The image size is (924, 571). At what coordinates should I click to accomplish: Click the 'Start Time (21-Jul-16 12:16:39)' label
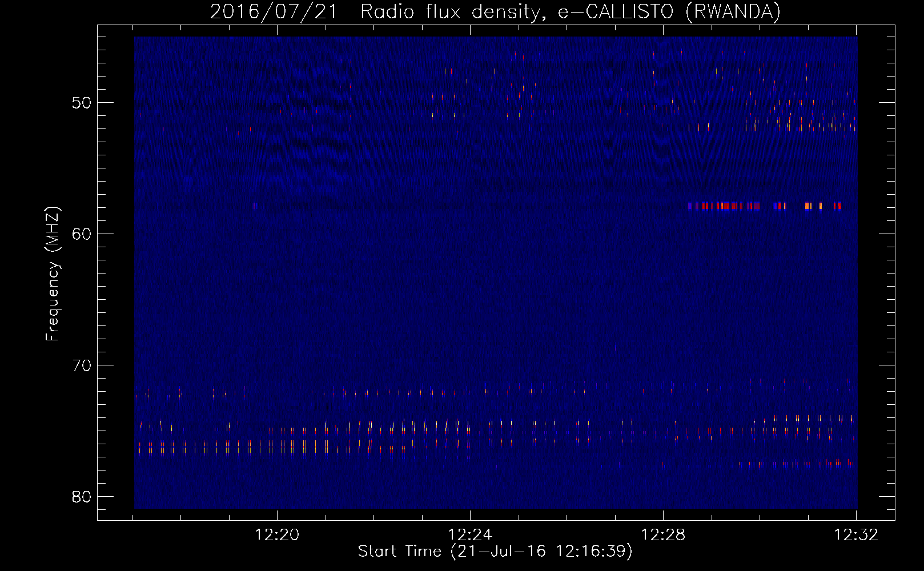(495, 552)
